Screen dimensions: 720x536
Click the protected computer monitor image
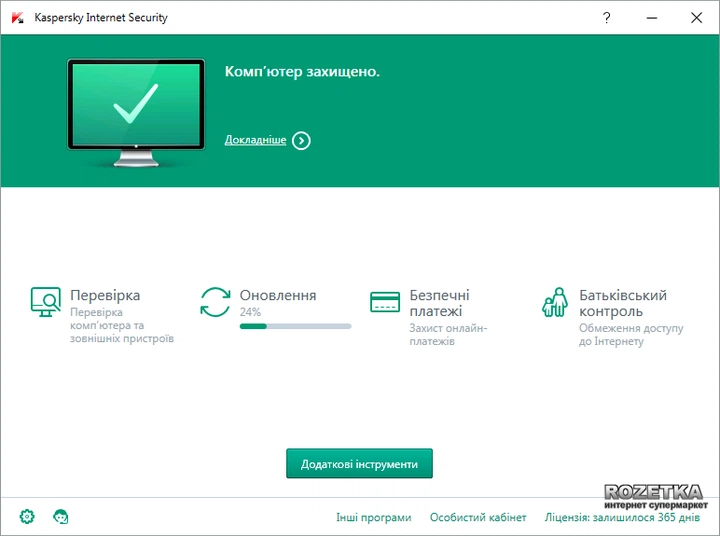coord(136,113)
